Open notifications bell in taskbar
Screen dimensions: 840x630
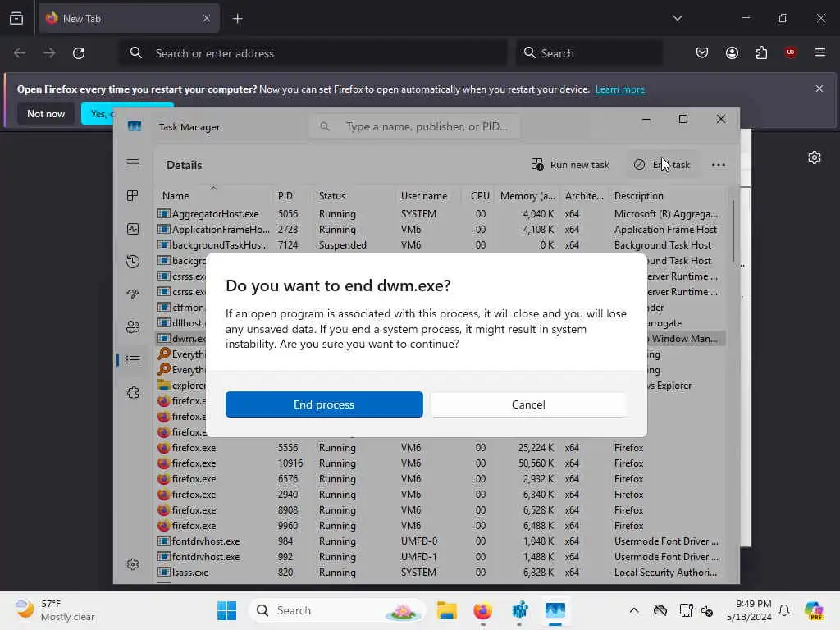(x=784, y=610)
